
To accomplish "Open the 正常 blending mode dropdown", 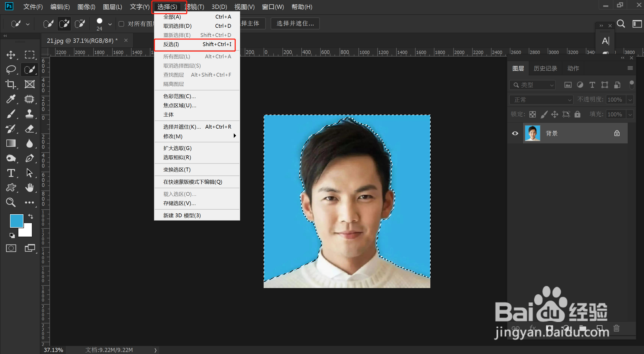I will [541, 100].
